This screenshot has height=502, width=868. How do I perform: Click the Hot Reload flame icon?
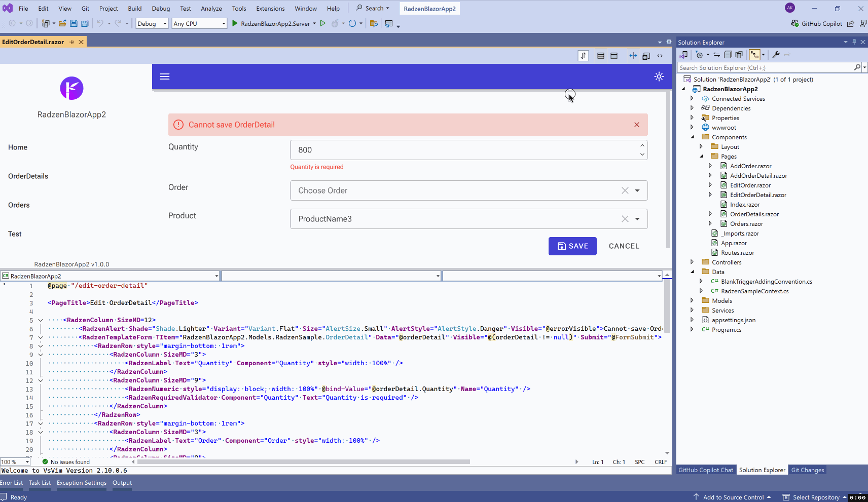(335, 23)
